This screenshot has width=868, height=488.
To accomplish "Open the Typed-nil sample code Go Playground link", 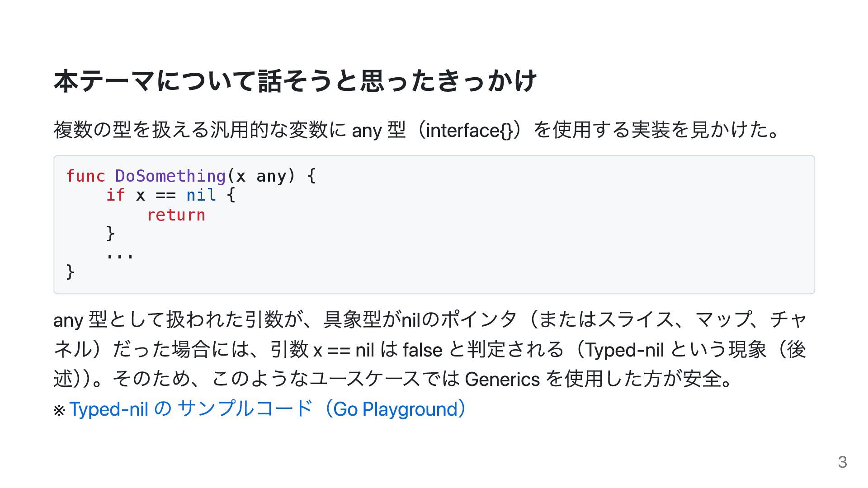I will pyautogui.click(x=267, y=409).
